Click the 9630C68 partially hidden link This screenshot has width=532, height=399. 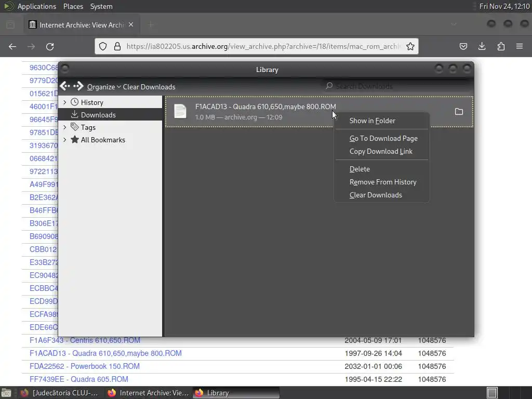click(x=44, y=68)
